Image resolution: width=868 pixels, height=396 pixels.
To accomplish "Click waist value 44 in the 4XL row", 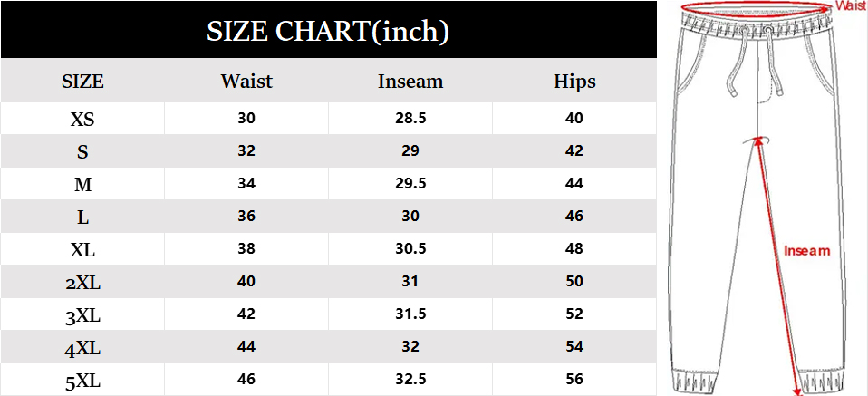I will tap(246, 346).
